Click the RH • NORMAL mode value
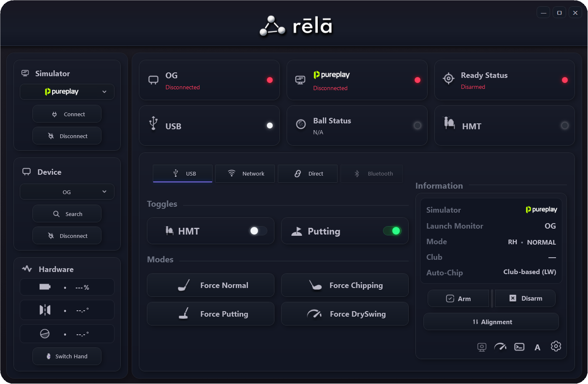 532,242
